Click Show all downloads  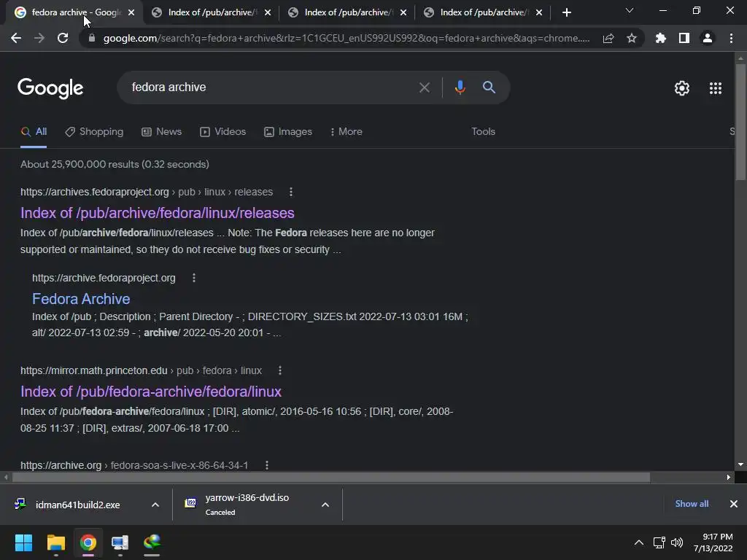point(692,504)
